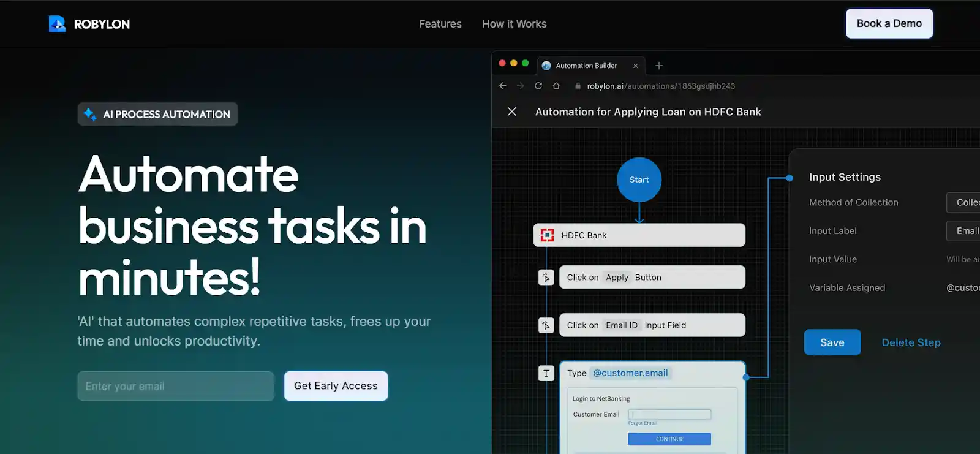Click the Type step T icon
The image size is (980, 454).
tap(546, 373)
